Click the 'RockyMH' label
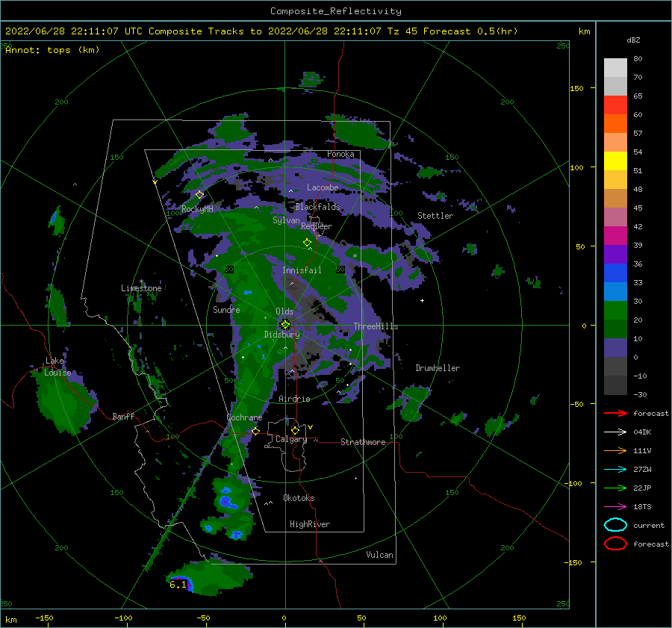The height and width of the screenshot is (628, 672). click(x=197, y=209)
